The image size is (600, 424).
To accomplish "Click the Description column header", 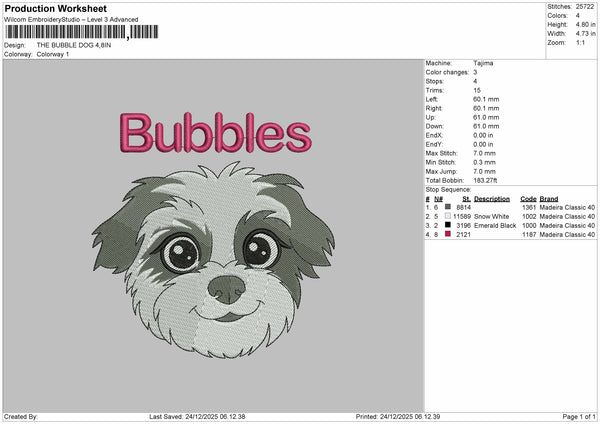I will [492, 199].
